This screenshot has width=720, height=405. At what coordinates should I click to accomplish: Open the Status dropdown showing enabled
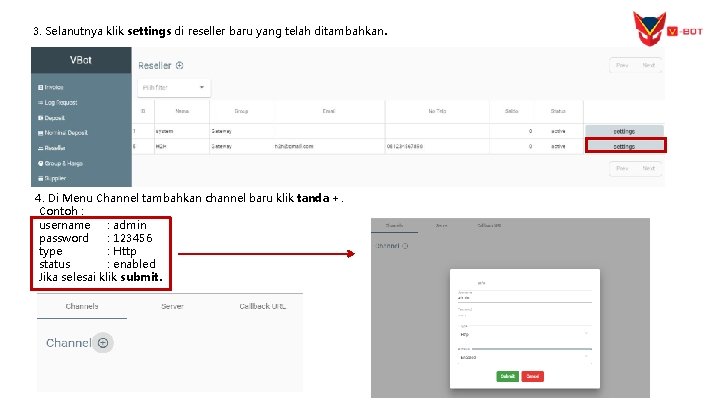(x=524, y=357)
